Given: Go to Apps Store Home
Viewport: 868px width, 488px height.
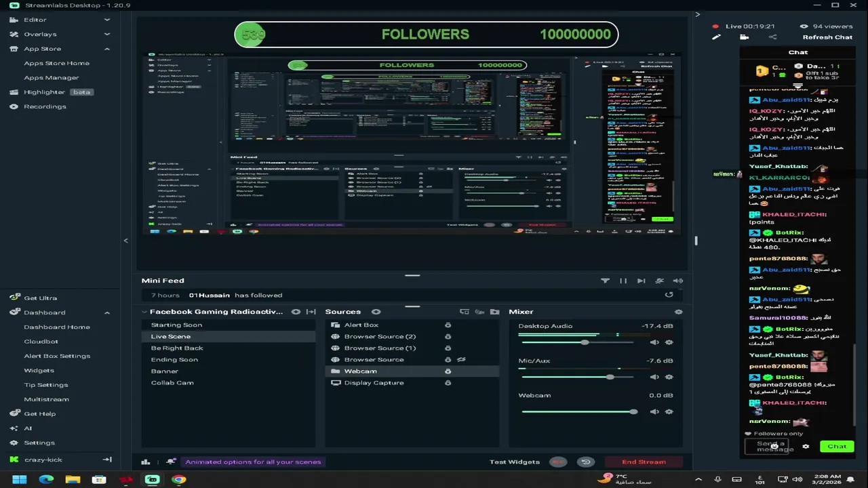Looking at the screenshot, I should [56, 63].
